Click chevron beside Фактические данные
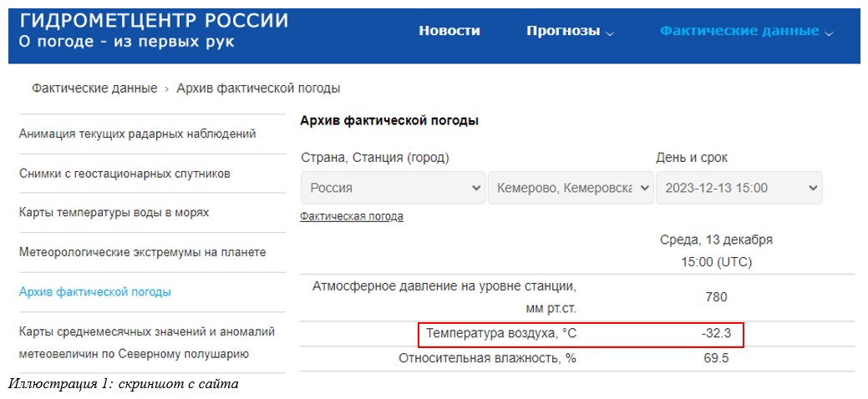Viewport: 868px width, 399px height. pyautogui.click(x=828, y=33)
